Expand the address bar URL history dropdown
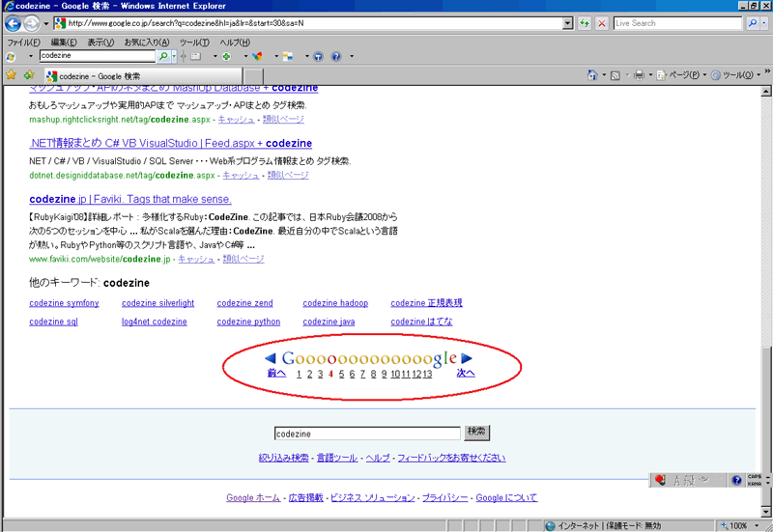The width and height of the screenshot is (773, 532). coord(565,23)
